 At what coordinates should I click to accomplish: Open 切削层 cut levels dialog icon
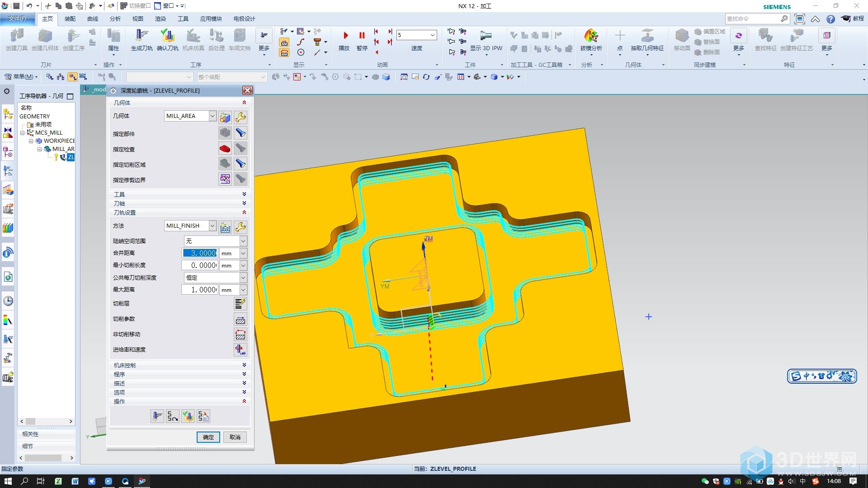241,304
